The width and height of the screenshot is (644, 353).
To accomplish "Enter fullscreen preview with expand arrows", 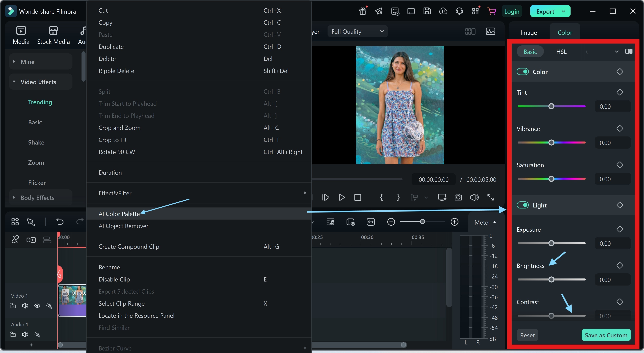I will (491, 197).
